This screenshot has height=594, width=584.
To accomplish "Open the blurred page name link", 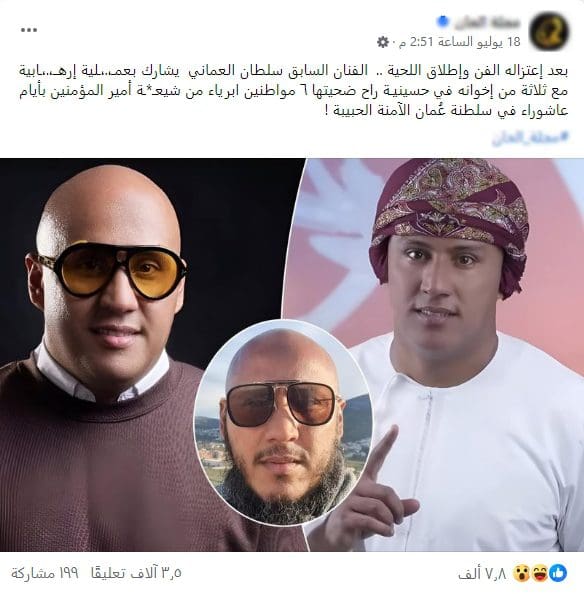I will 487,23.
